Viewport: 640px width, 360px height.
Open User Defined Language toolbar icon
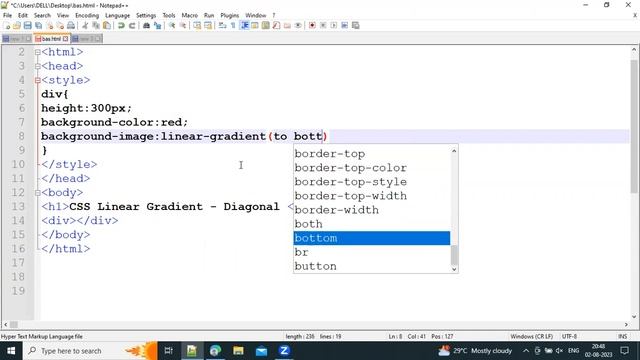[x=255, y=25]
